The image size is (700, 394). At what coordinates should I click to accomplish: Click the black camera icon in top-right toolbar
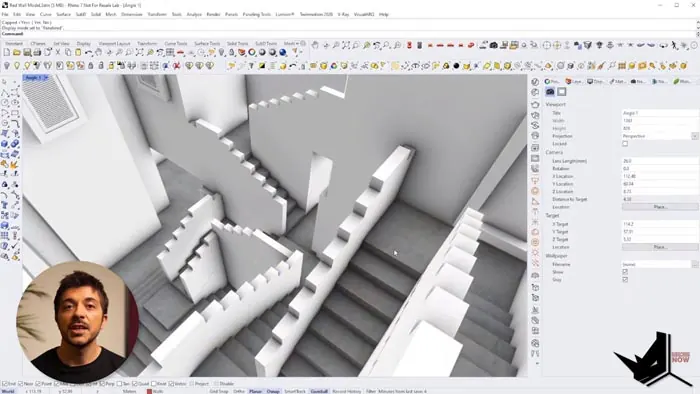click(x=494, y=45)
